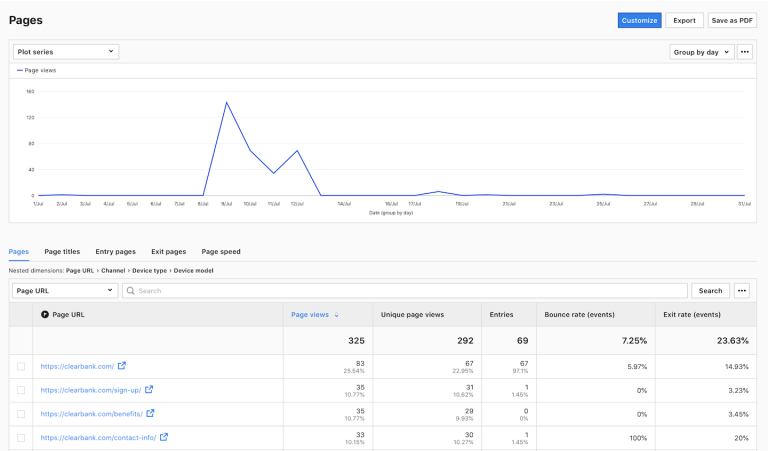The height and width of the screenshot is (451, 768).
Task: Open external link icon for contact-info page
Action: pos(164,437)
